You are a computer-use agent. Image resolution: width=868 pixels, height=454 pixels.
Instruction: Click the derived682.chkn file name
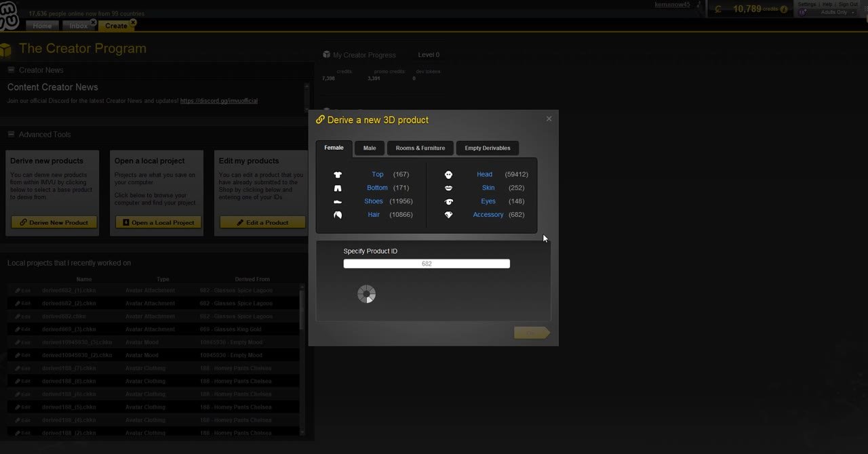(64, 316)
